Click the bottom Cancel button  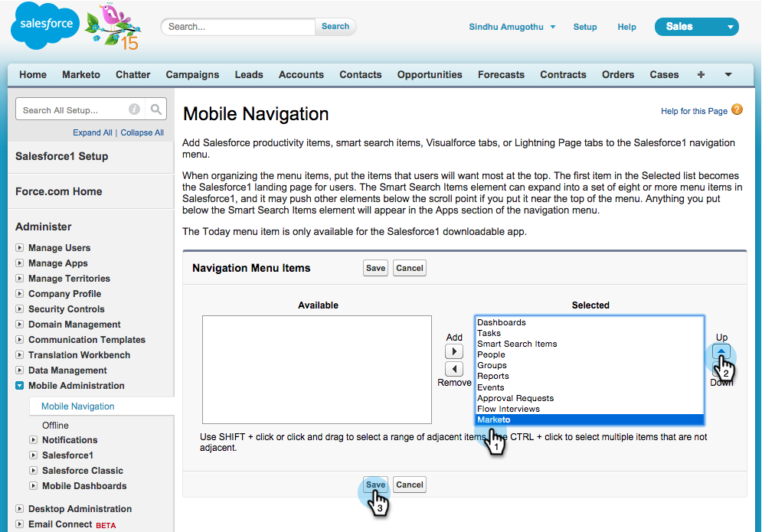pyautogui.click(x=409, y=485)
